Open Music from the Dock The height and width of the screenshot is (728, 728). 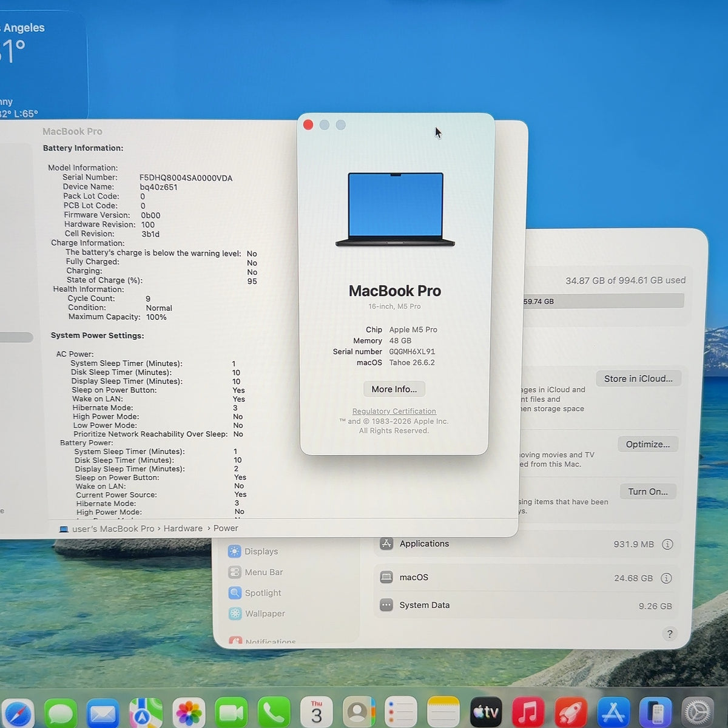(x=528, y=712)
